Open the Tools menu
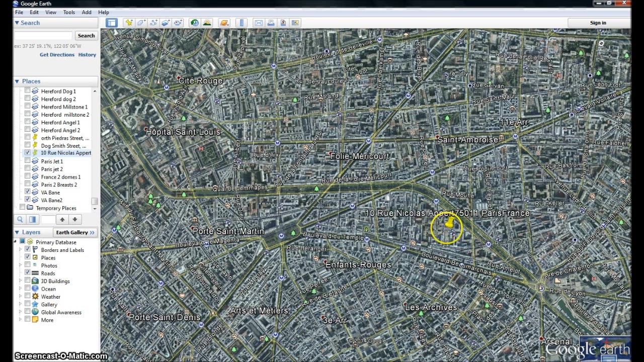Image resolution: width=644 pixels, height=362 pixels. [x=69, y=12]
